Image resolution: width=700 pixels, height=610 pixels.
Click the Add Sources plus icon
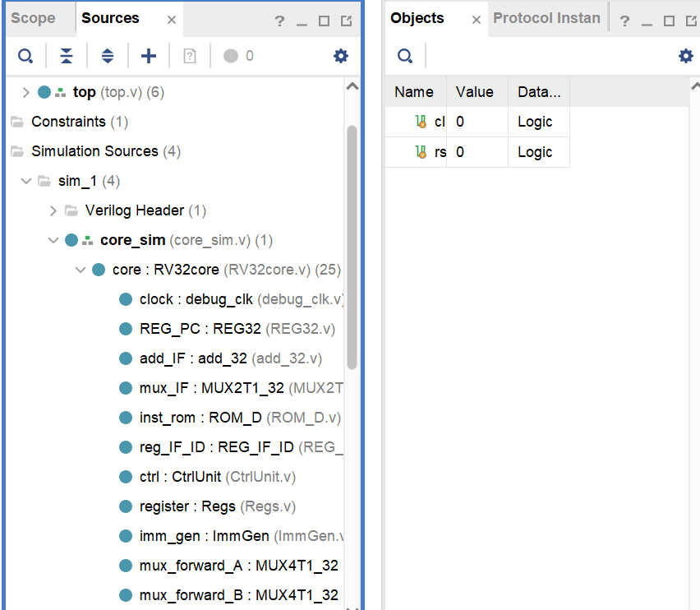(x=149, y=56)
